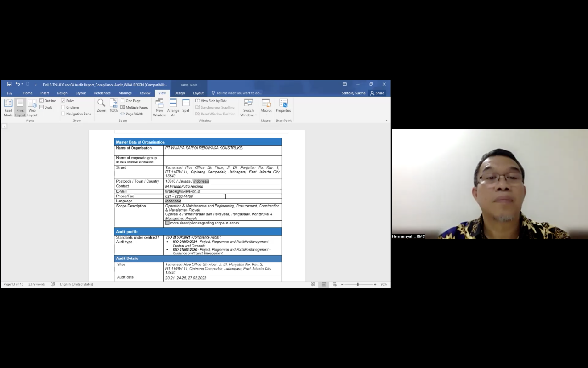Viewport: 588px width, 368px height.
Task: Open SharePoint Properties
Action: point(283,106)
